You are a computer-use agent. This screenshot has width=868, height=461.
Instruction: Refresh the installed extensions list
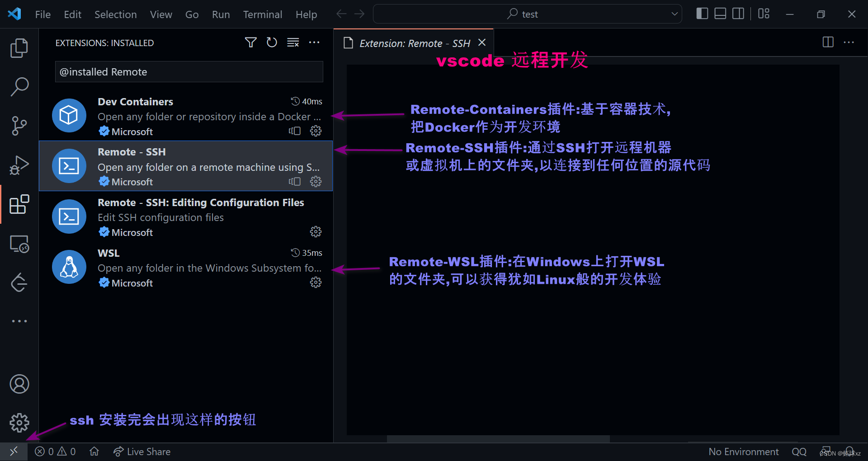coord(272,42)
